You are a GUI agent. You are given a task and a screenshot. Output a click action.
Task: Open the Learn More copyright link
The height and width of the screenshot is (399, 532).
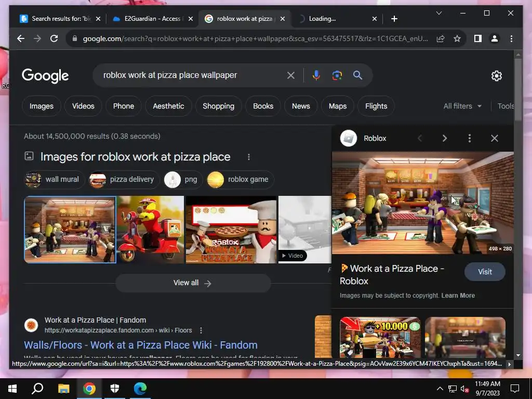pyautogui.click(x=458, y=296)
